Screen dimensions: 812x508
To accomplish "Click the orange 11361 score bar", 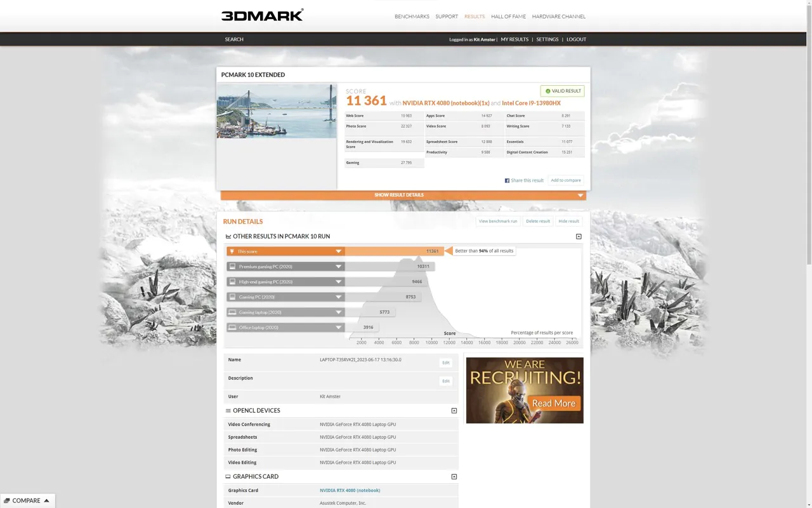I will 394,251.
